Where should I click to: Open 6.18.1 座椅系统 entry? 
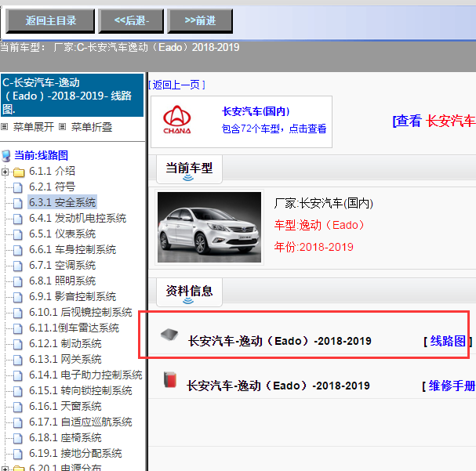point(65,437)
